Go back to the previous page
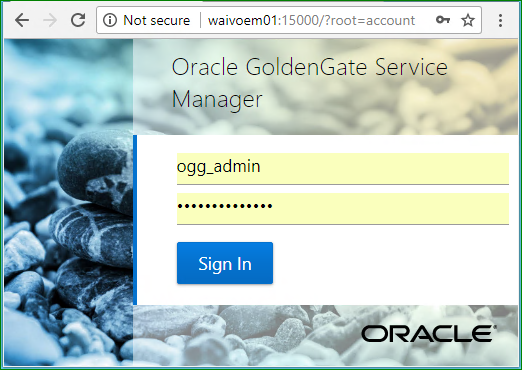Image resolution: width=522 pixels, height=370 pixels. tap(22, 20)
